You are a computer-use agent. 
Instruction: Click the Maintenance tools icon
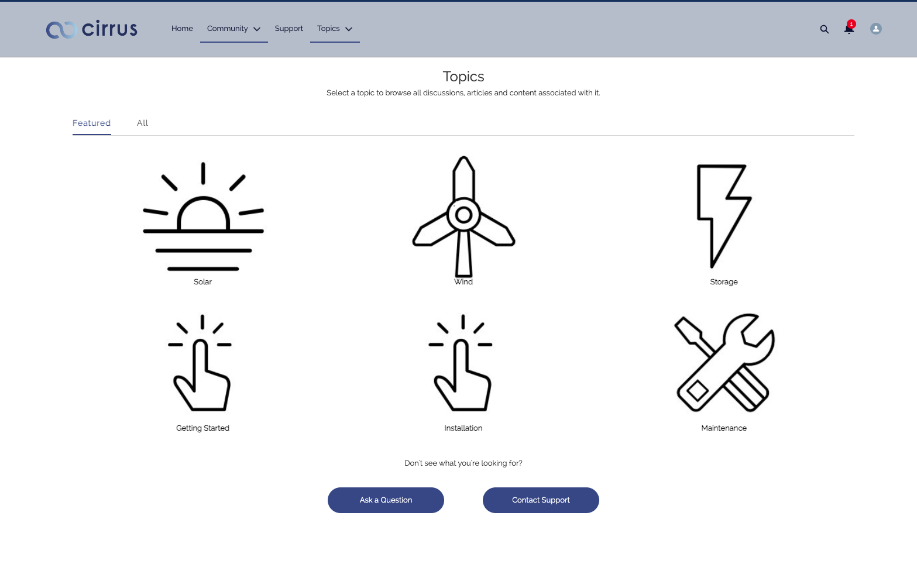click(724, 363)
